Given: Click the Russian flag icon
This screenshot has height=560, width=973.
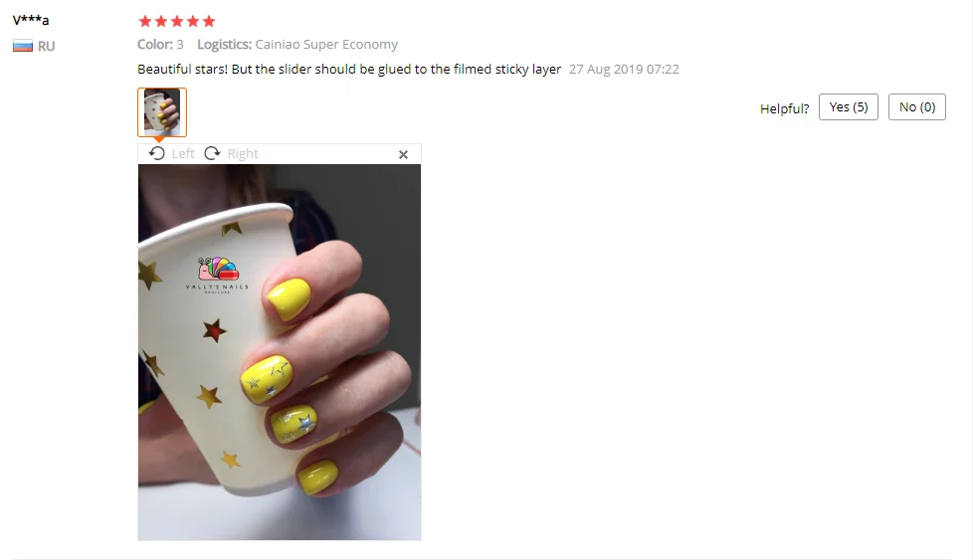Looking at the screenshot, I should [23, 46].
